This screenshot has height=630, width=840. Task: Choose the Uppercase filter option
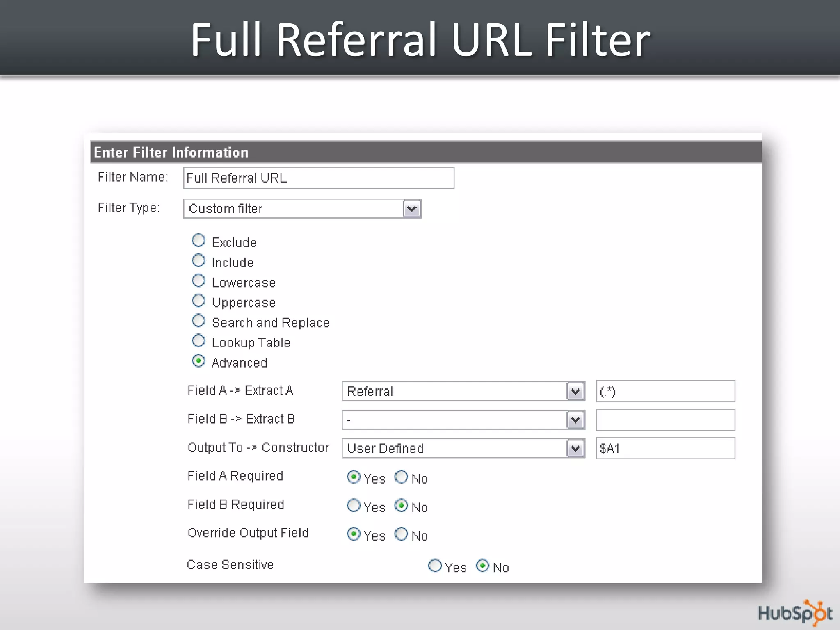point(199,301)
